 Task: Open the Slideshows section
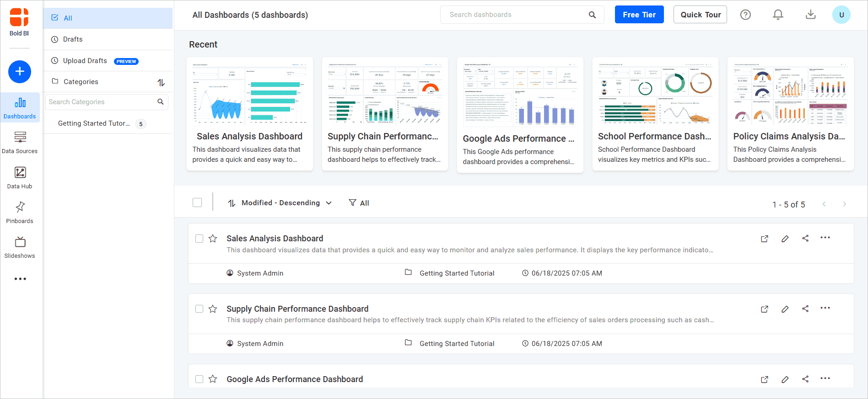pos(20,247)
